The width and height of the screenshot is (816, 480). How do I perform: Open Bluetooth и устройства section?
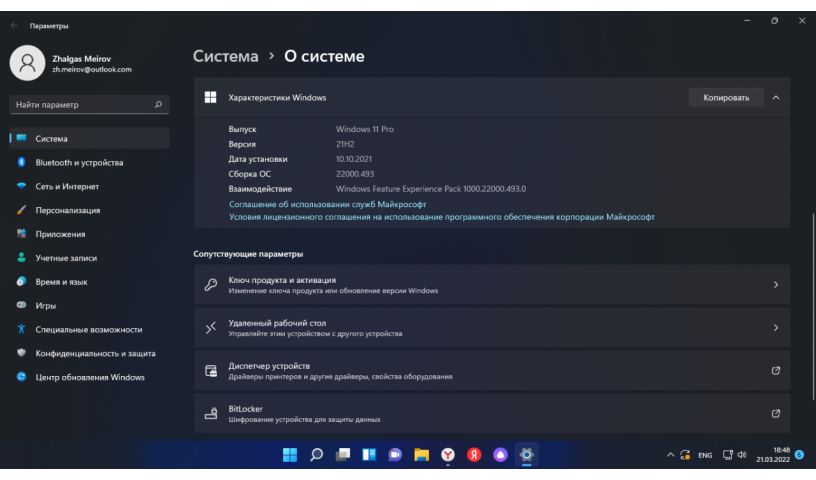(x=90, y=162)
